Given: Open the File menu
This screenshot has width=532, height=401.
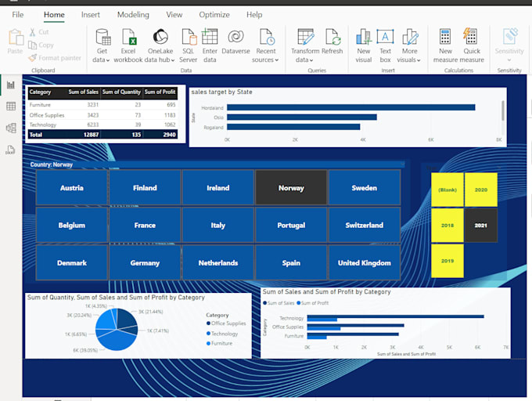Looking at the screenshot, I should pyautogui.click(x=18, y=15).
